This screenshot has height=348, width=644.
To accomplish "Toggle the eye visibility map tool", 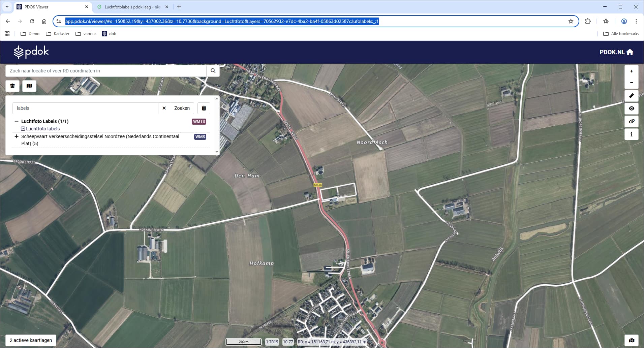I will [x=631, y=108].
